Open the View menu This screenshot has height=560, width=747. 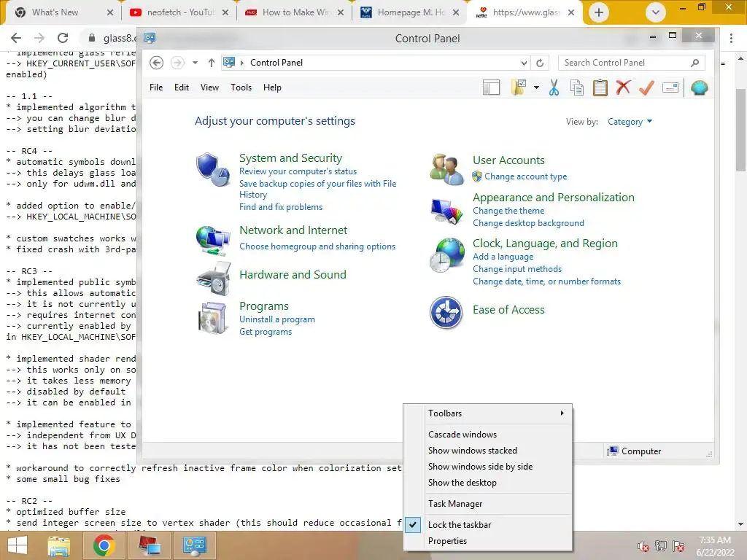[x=209, y=87]
